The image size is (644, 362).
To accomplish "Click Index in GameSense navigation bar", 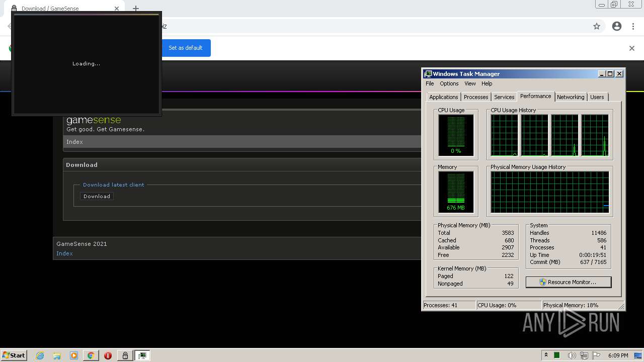I will coord(74,142).
